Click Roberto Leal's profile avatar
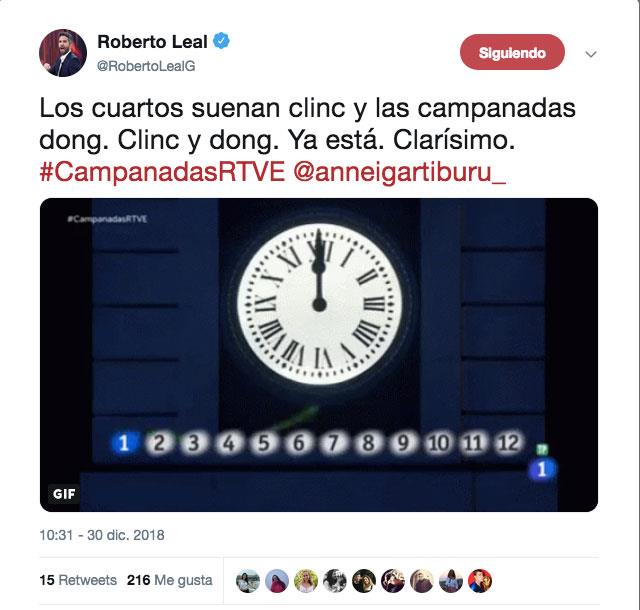This screenshot has width=640, height=610. pyautogui.click(x=63, y=53)
